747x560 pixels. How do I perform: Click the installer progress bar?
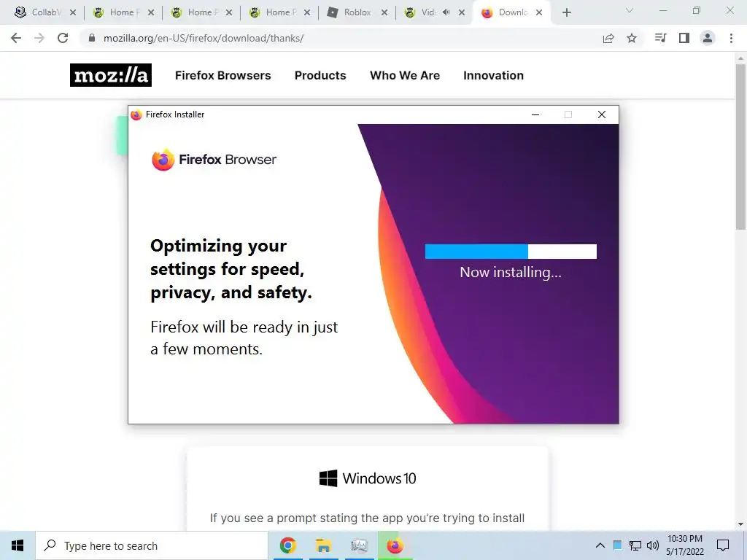511,252
